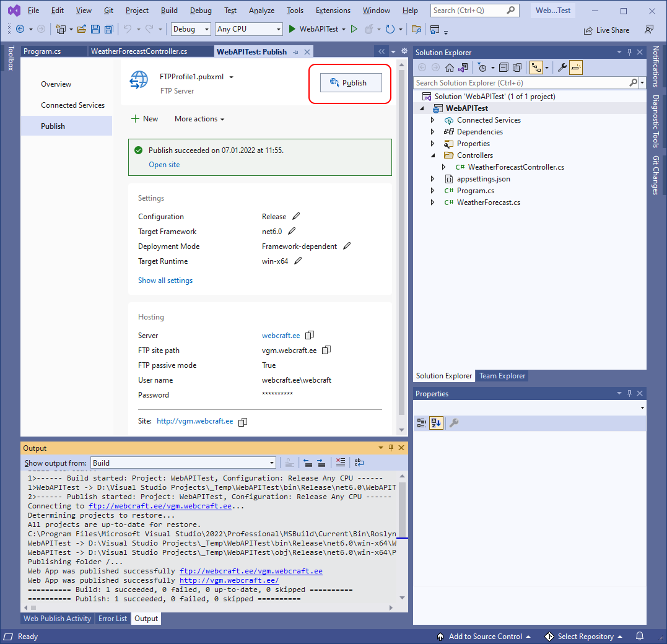667x644 pixels.
Task: Toggle Categorized view in Properties panel
Action: (x=422, y=423)
